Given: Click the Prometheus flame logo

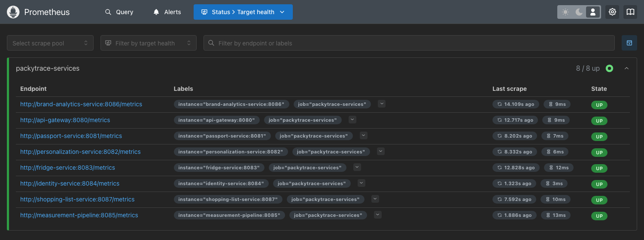Looking at the screenshot, I should (13, 12).
